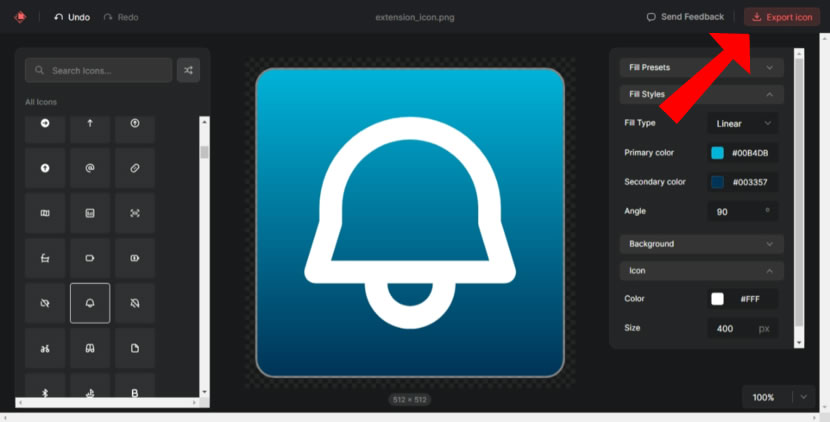This screenshot has height=422, width=830.
Task: Click the Redo button
Action: tap(121, 17)
